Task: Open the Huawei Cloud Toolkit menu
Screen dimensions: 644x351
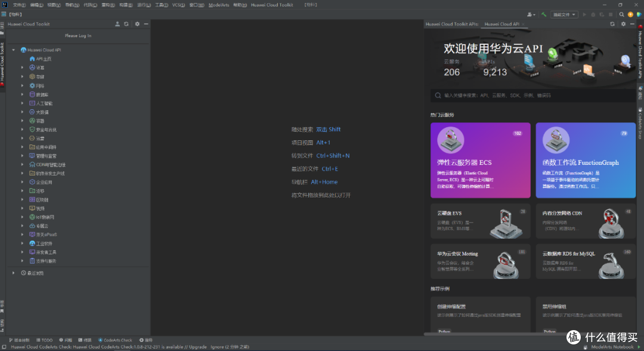Action: [272, 5]
